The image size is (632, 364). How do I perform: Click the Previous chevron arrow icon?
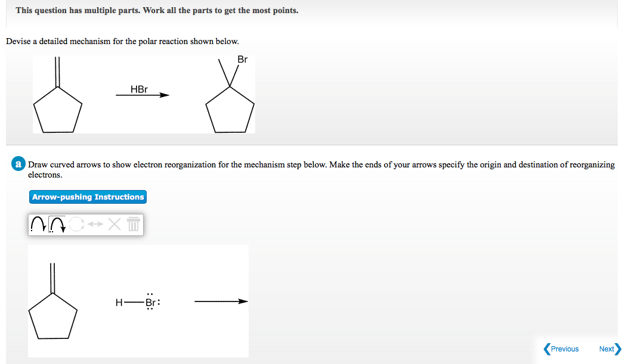(x=546, y=349)
